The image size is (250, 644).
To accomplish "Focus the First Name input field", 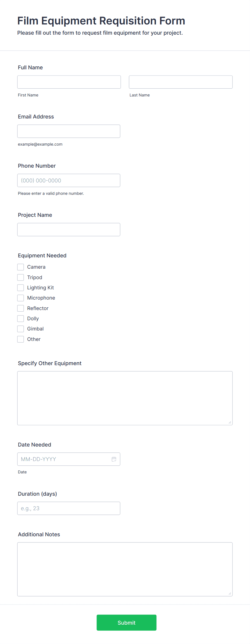I will pyautogui.click(x=69, y=82).
